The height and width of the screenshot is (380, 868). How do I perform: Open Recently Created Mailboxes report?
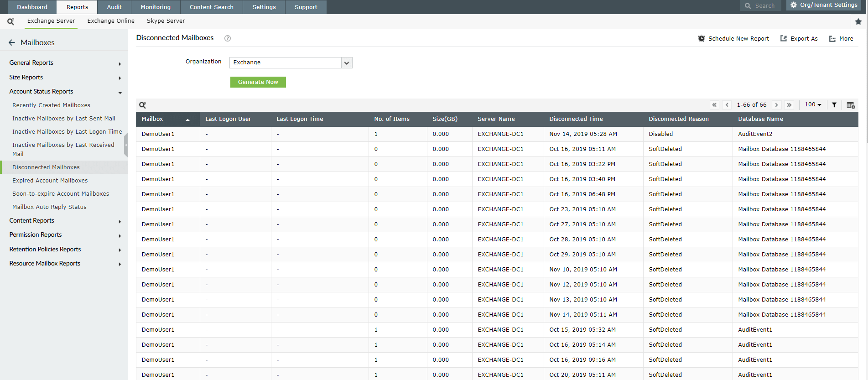tap(51, 105)
